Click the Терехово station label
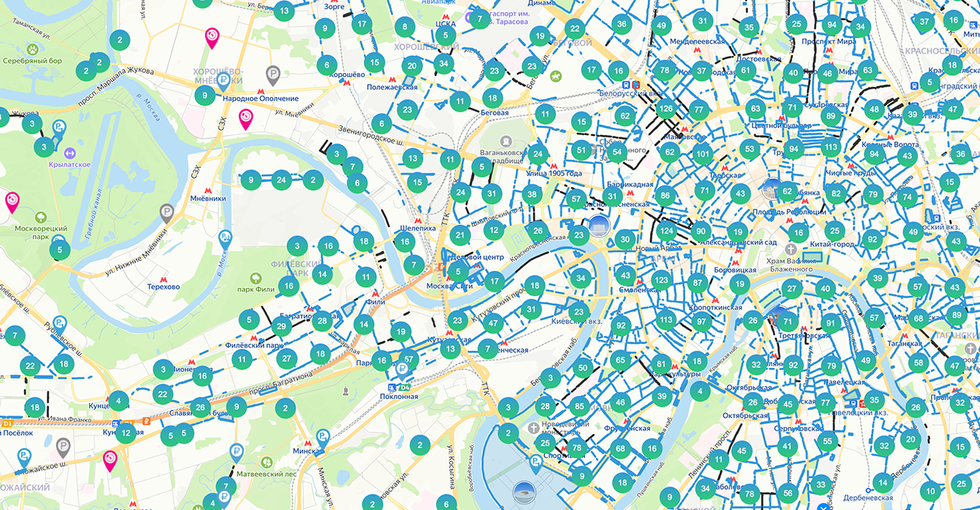Screen dimensions: 980x510 164,286
